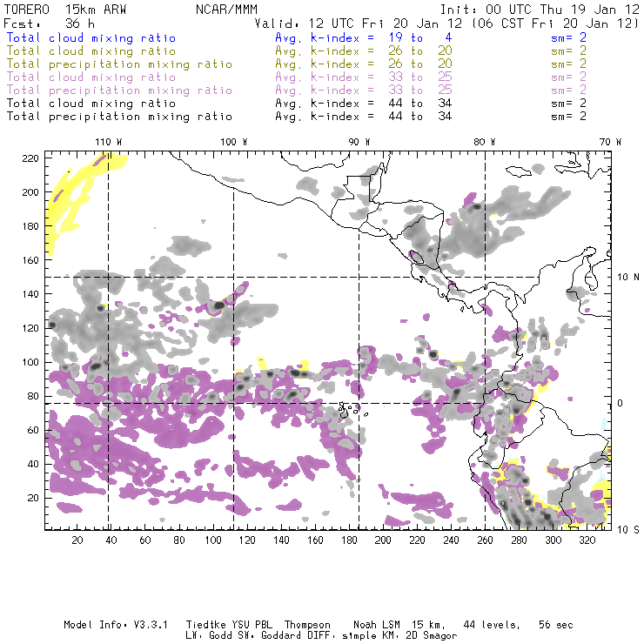Select the "Fcst: 36 h" forecast hour text
Image resolution: width=644 pixels, height=644 pixels.
[49, 23]
